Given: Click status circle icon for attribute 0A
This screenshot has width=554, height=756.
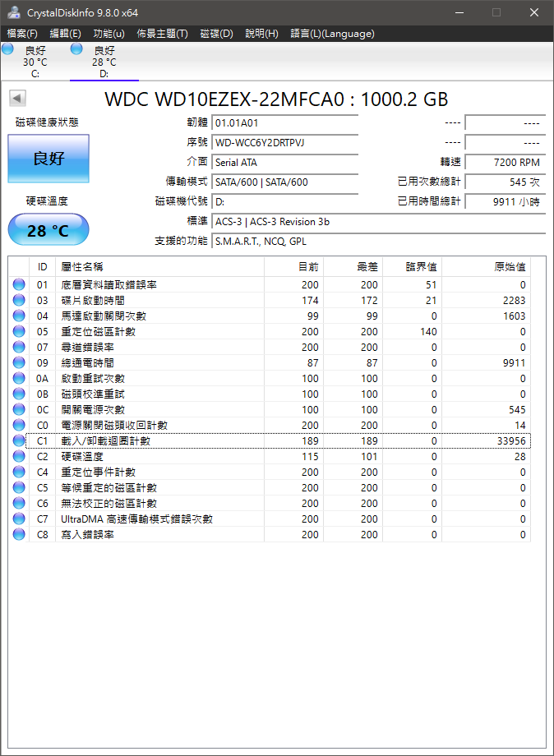Looking at the screenshot, I should click(x=19, y=379).
